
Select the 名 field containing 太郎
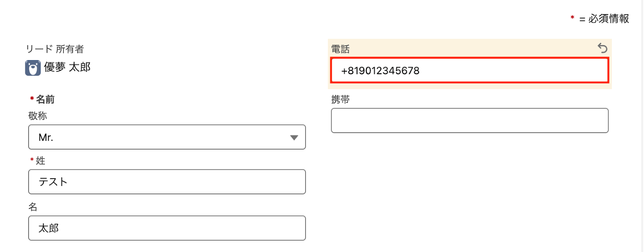[x=167, y=228]
